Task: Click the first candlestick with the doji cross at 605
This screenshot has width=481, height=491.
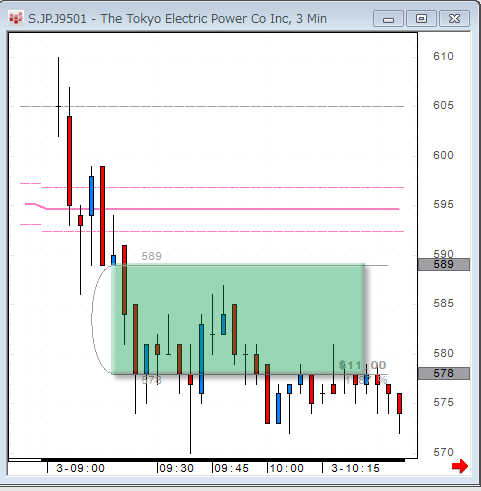Action: (x=59, y=97)
